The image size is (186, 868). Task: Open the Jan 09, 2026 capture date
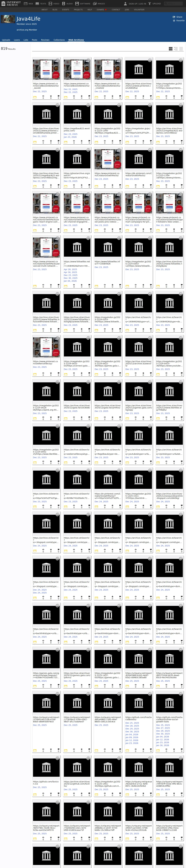(132, 737)
